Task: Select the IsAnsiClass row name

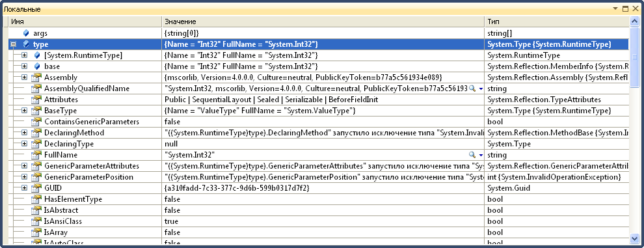Action: 63,221
